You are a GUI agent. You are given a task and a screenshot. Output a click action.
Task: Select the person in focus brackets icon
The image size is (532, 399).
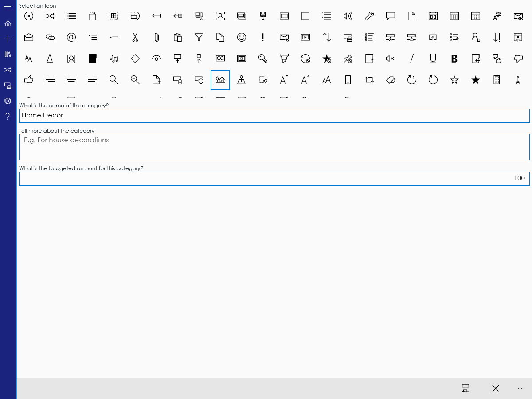[x=220, y=16]
